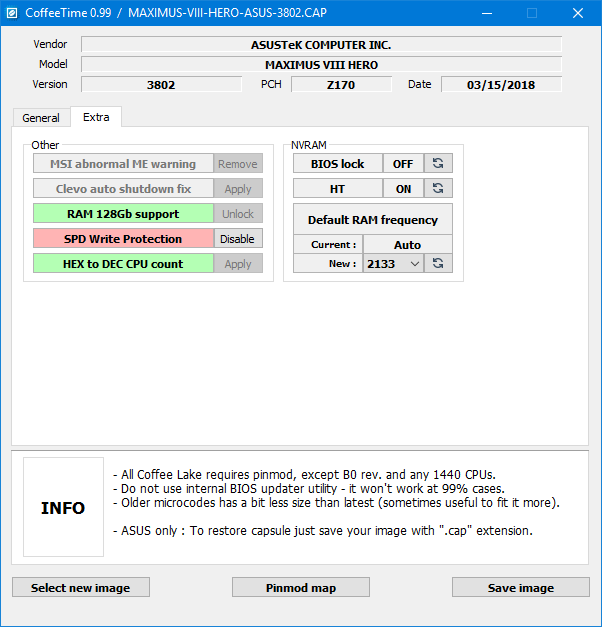Click the Vendor field ASUSTeK COMPUTER INC.
Viewport: 602px width, 627px height.
pyautogui.click(x=321, y=45)
